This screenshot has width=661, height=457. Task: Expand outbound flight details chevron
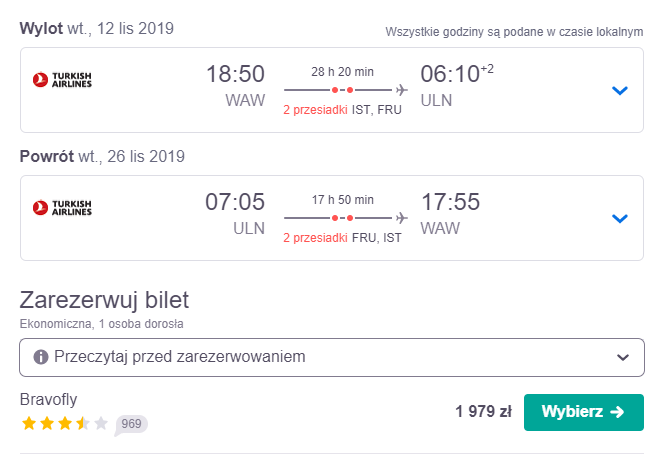pos(620,90)
